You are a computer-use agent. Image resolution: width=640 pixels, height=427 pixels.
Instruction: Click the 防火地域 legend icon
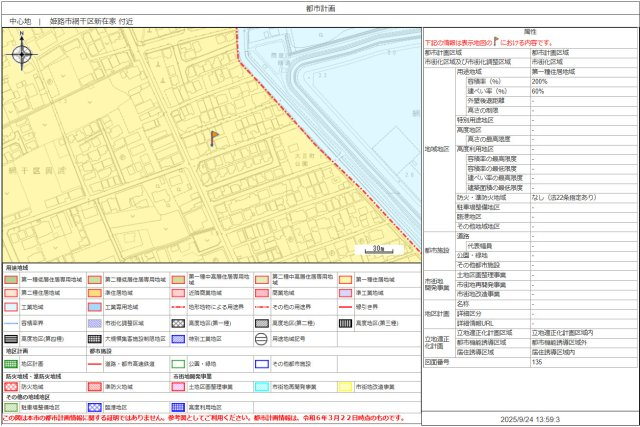click(x=11, y=386)
